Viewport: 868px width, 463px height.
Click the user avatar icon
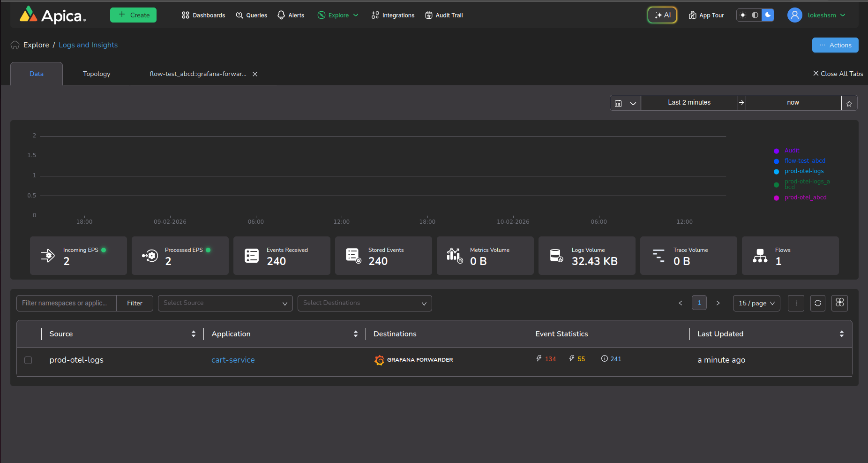794,15
